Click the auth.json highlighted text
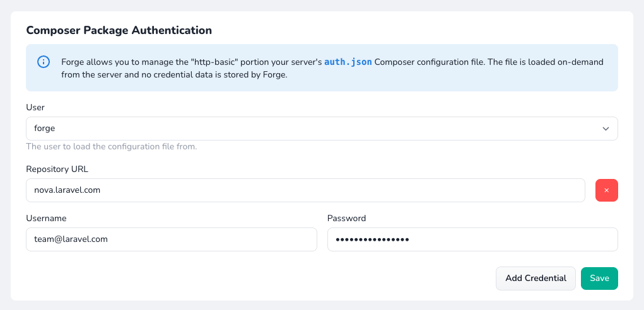This screenshot has height=310, width=644. (x=349, y=62)
